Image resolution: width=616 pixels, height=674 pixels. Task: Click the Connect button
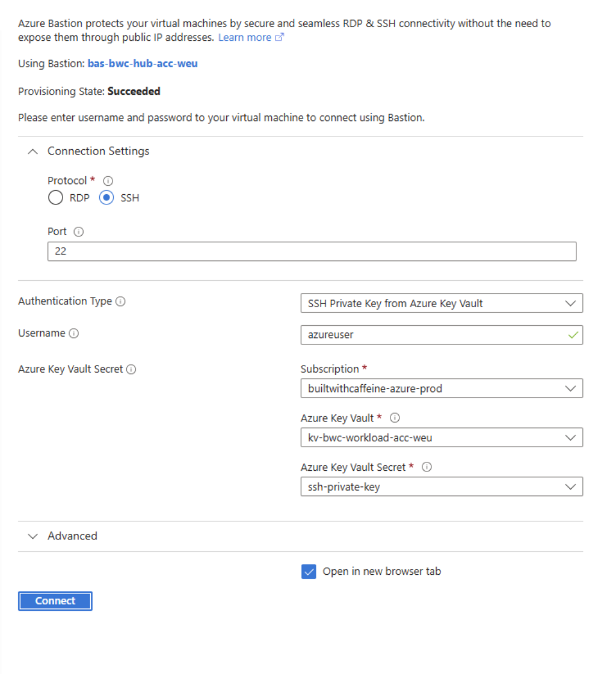point(55,601)
